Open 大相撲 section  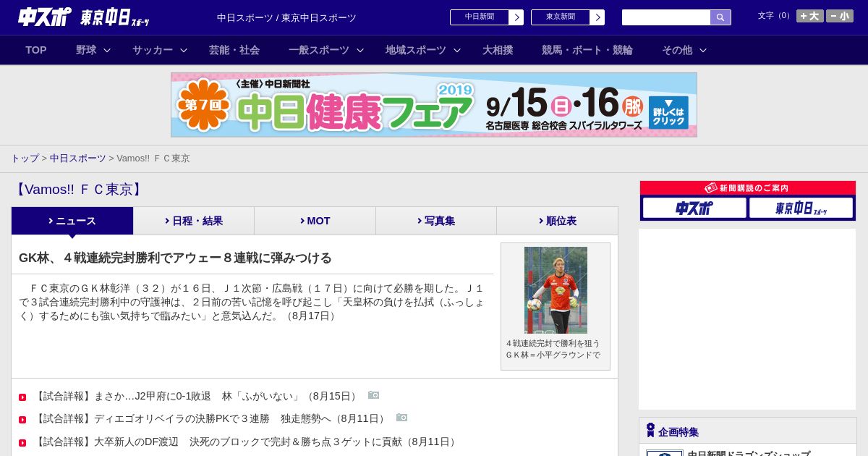coord(498,50)
